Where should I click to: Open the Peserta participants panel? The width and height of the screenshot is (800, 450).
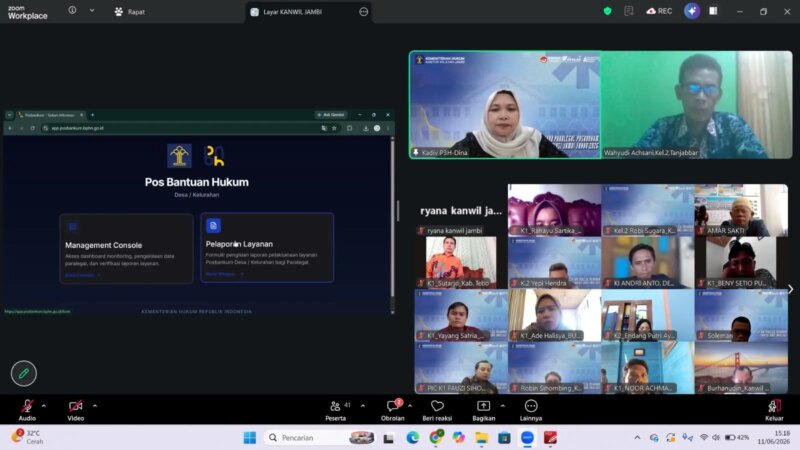tap(335, 410)
